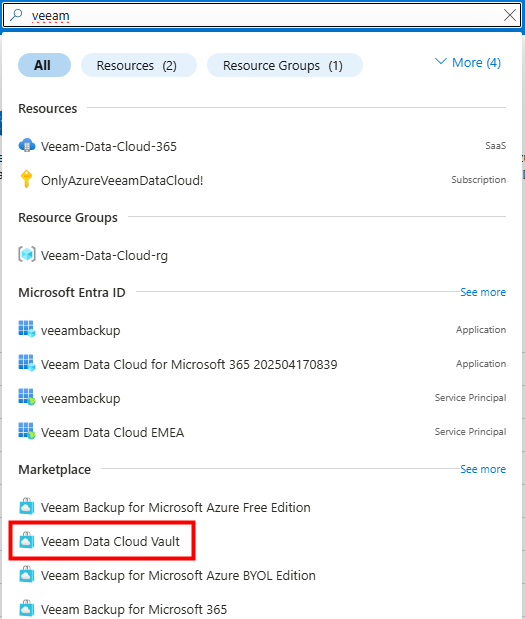Click the Veeam-Data-Cloud-365 SaaS cloud icon
The image size is (525, 619).
pyautogui.click(x=27, y=146)
